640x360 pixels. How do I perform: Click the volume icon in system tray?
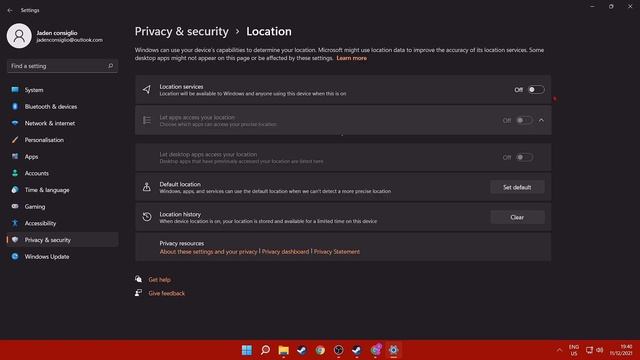pos(600,350)
